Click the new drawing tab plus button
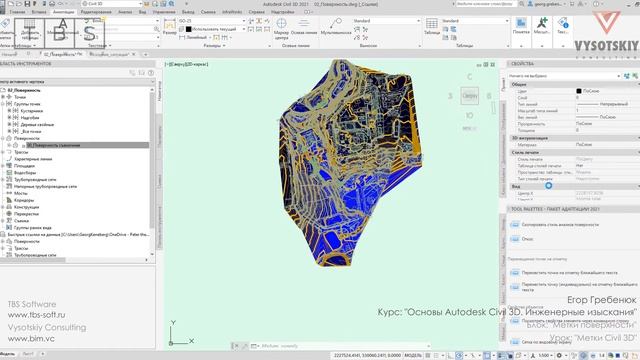Image resolution: width=640 pixels, height=360 pixels. click(x=145, y=54)
